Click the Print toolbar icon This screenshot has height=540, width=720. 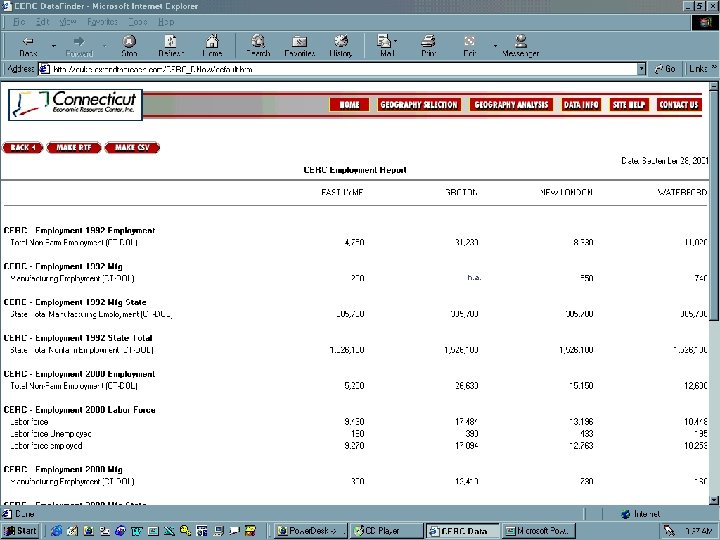428,46
